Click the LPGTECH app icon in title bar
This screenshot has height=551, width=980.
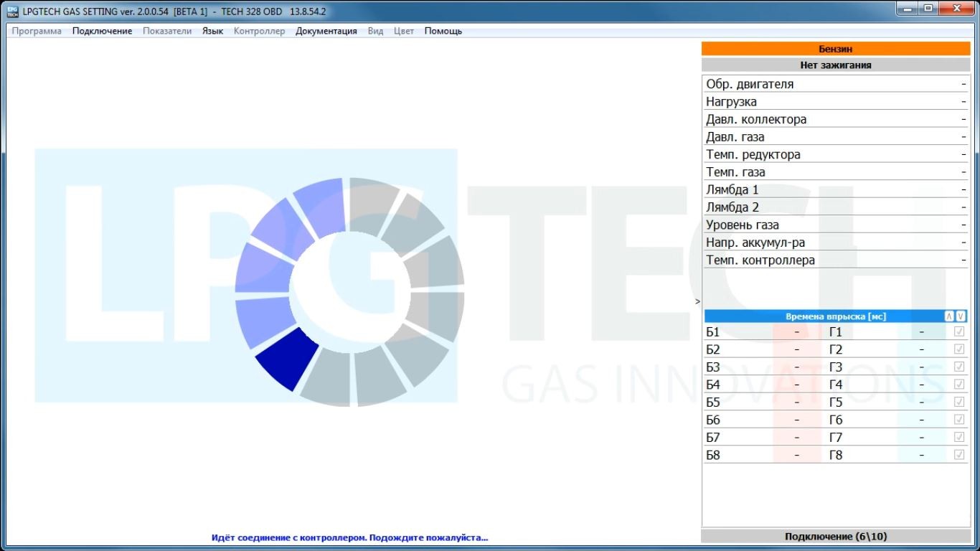(x=12, y=11)
